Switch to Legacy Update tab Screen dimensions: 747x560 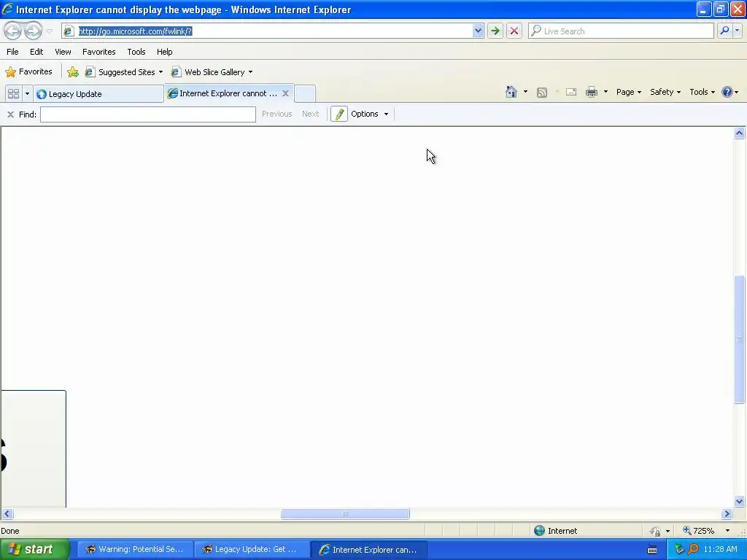[x=98, y=94]
